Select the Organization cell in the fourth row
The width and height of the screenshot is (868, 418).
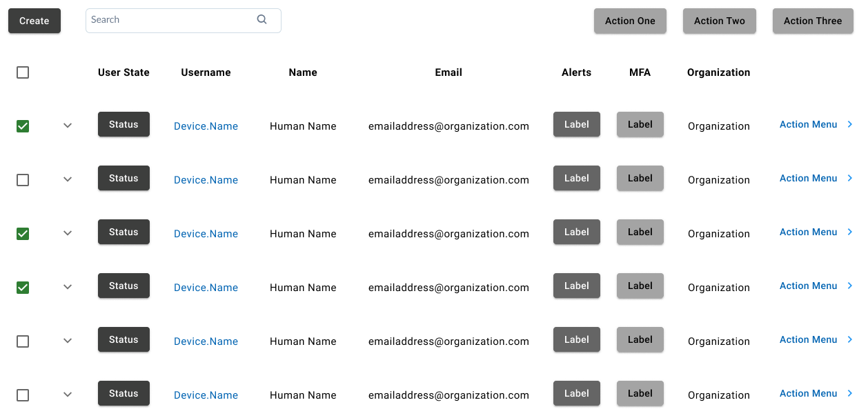click(x=719, y=288)
